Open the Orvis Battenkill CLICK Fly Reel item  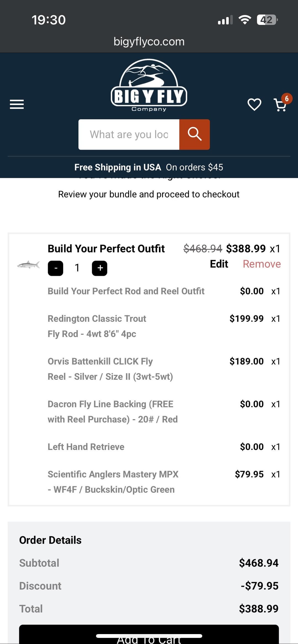110,369
